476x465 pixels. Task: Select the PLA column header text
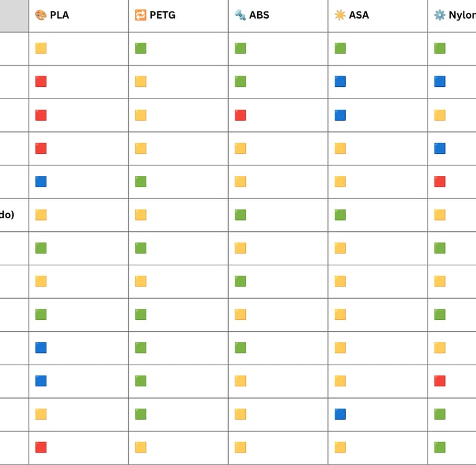click(59, 15)
